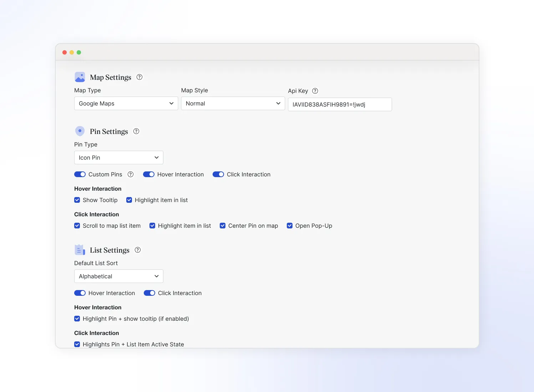The width and height of the screenshot is (534, 392).
Task: Click the Api Key help icon
Action: tap(315, 91)
